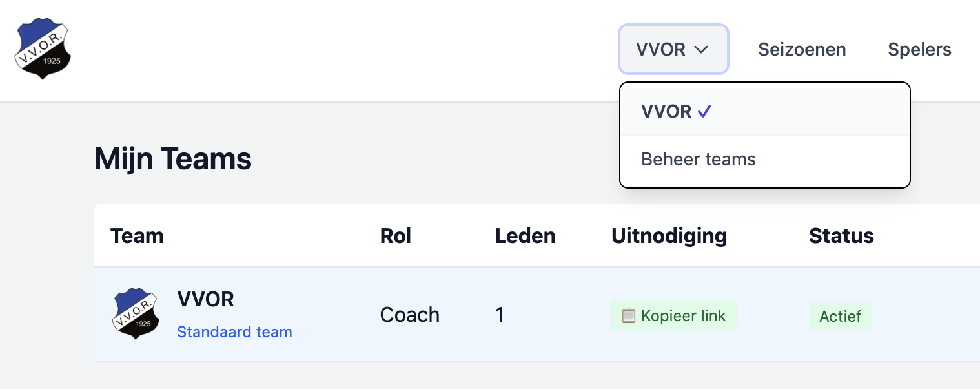Open the VVOR team switcher menu

pos(673,49)
